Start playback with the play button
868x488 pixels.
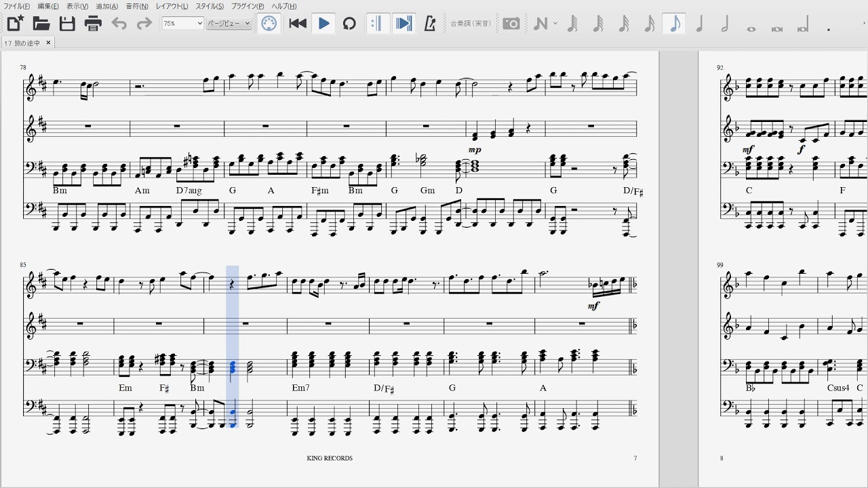tap(323, 24)
